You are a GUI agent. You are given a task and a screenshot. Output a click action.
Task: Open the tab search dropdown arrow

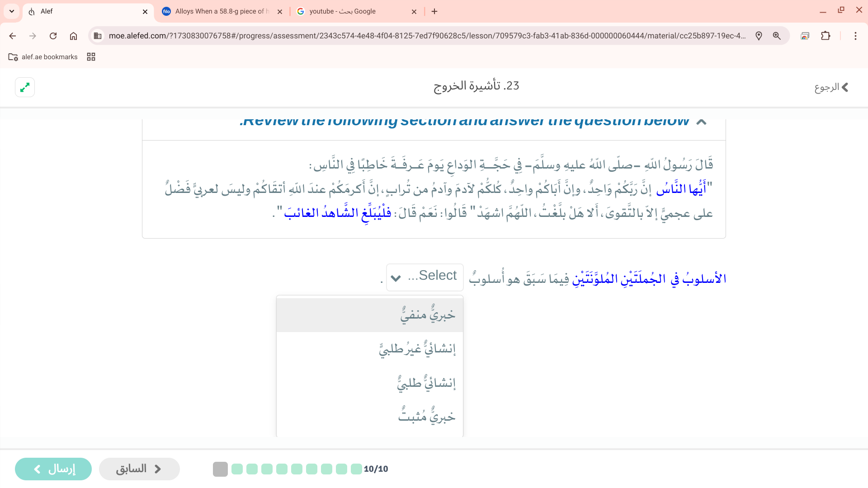pos(12,11)
